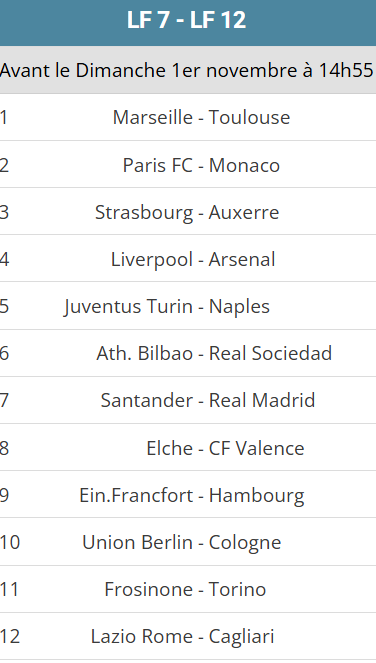The image size is (376, 663).
Task: Choose the Union Berlin - Cologne match
Action: [x=182, y=542]
